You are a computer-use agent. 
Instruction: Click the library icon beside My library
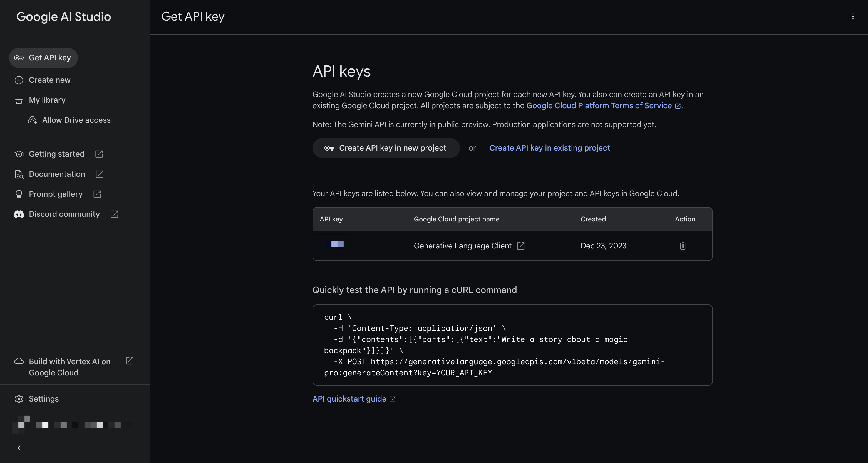pyautogui.click(x=19, y=100)
